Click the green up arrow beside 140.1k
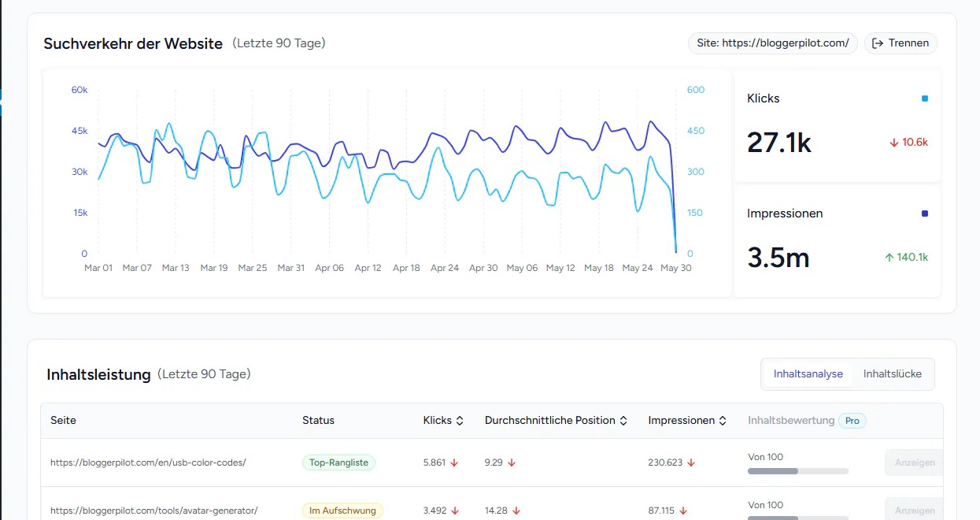This screenshot has height=520, width=980. tap(889, 257)
